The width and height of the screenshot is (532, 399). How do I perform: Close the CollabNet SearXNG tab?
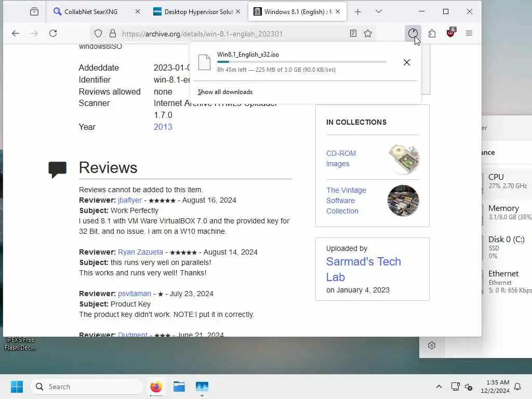coord(137,11)
